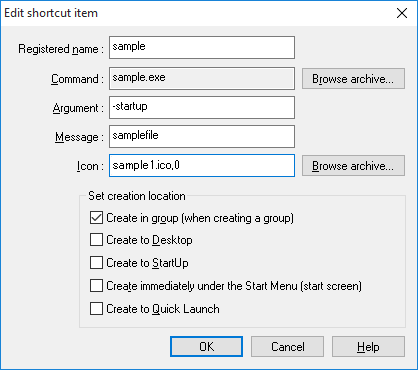
Task: Click the Message field containing samplefile
Action: [202, 136]
